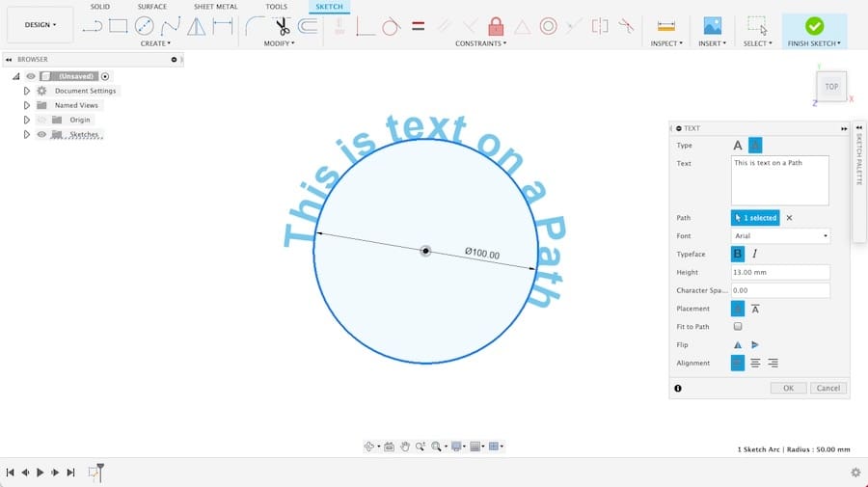Select the Sketch Dimension tool
The image size is (868, 487).
coord(223,26)
